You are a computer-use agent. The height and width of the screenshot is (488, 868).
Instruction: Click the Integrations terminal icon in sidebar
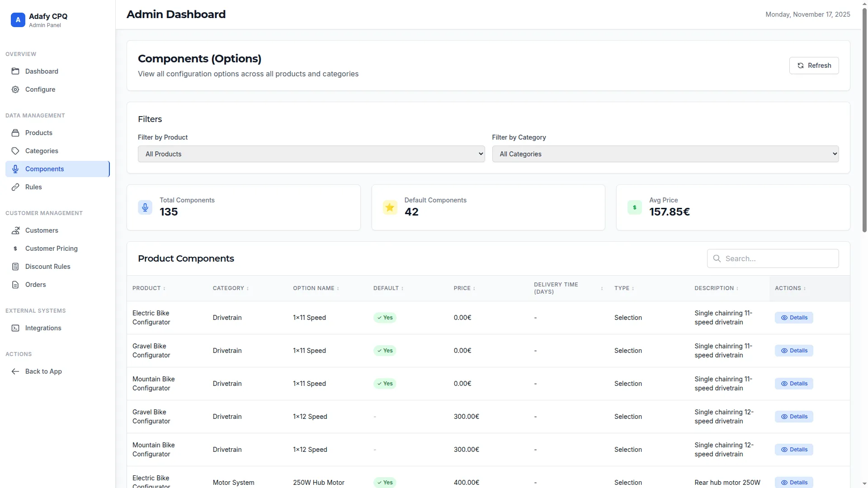15,328
